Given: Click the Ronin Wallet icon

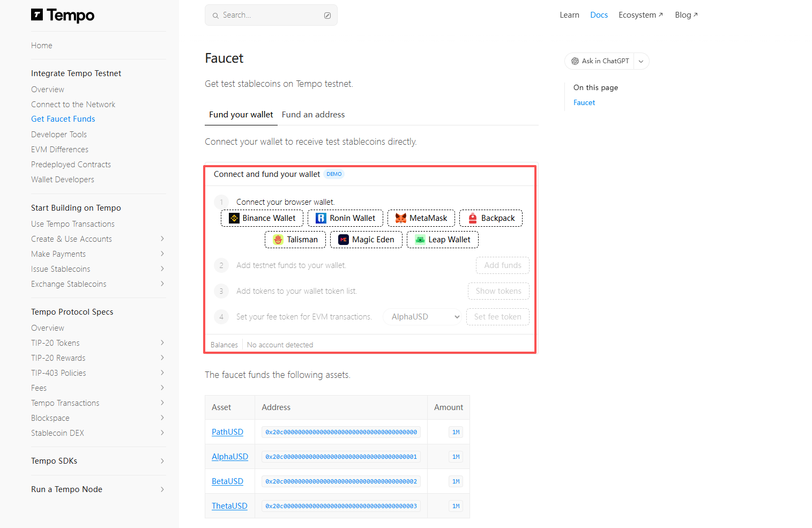Looking at the screenshot, I should pos(321,218).
